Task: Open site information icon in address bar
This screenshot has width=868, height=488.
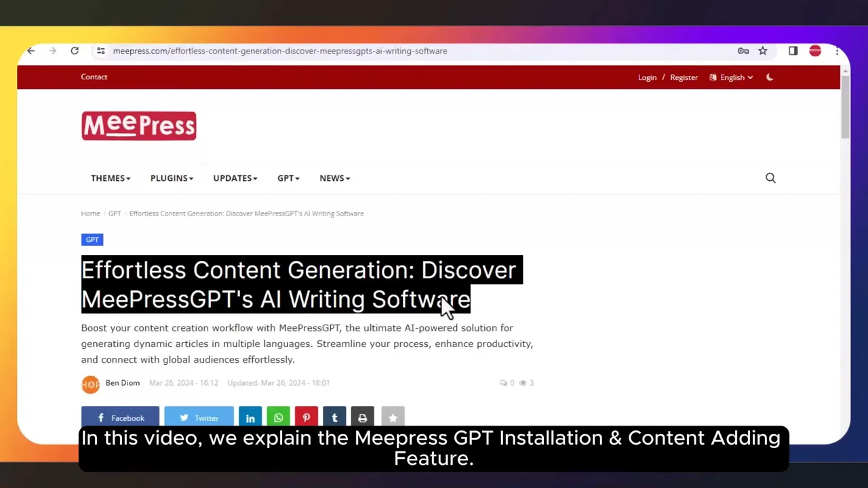Action: 100,51
